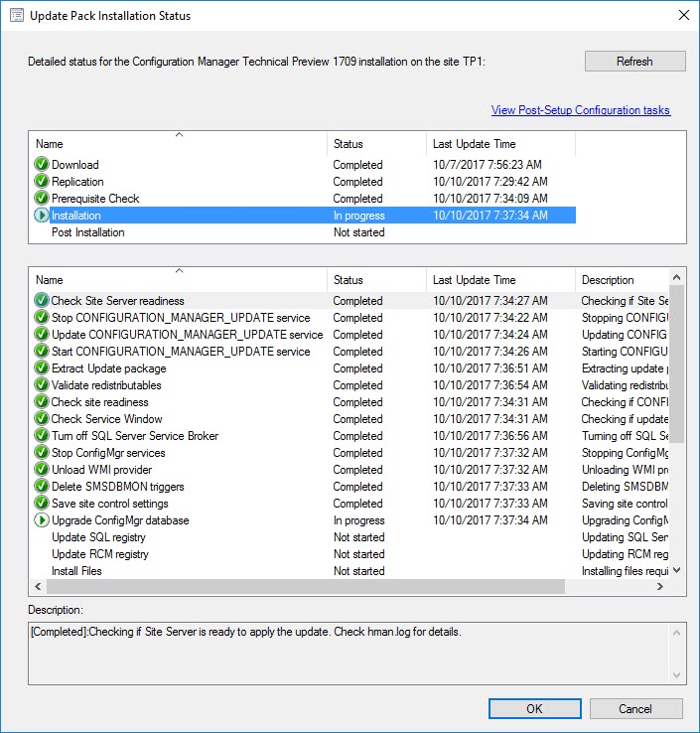Click the horizontal scrollbar left arrow
Viewport: 700px width, 733px height.
coord(38,586)
